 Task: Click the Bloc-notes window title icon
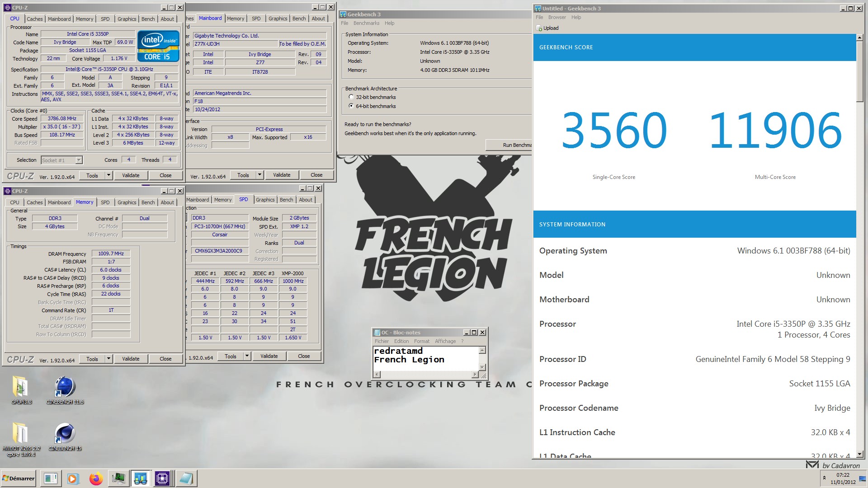click(x=377, y=333)
